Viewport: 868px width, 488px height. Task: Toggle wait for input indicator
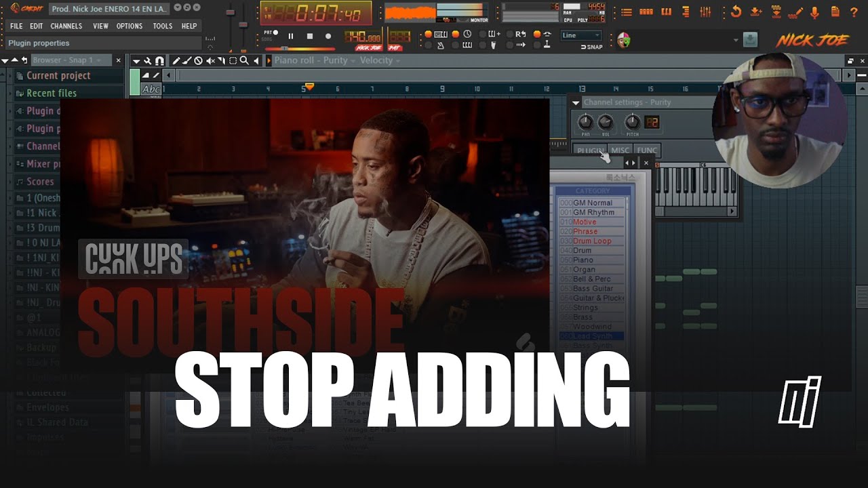pyautogui.click(x=455, y=45)
